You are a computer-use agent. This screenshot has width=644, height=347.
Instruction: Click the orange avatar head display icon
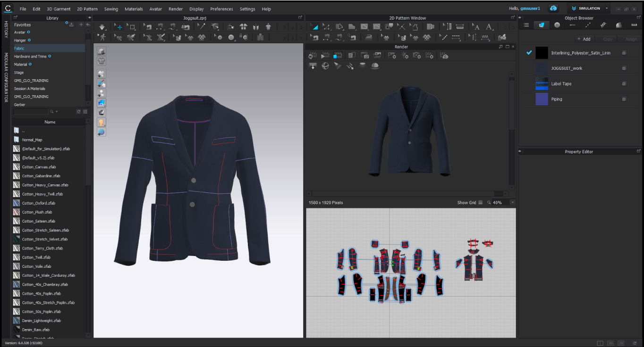[x=102, y=122]
